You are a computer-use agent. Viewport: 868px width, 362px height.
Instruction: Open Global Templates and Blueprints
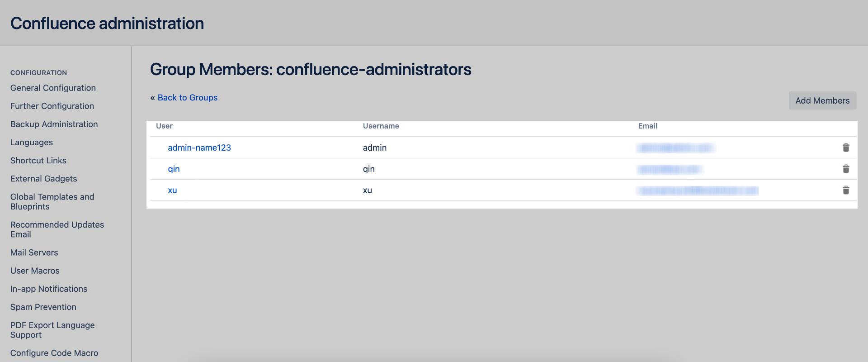(52, 201)
